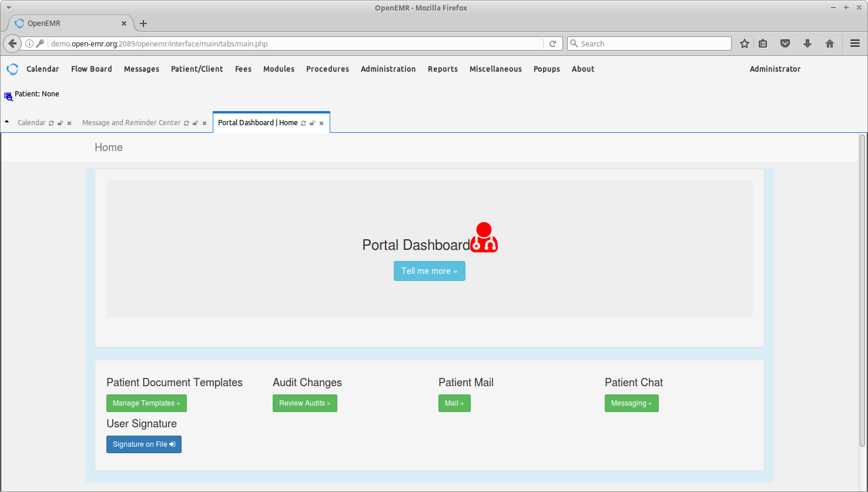The width and height of the screenshot is (868, 492).
Task: Reload the page with the reload button
Action: (552, 43)
